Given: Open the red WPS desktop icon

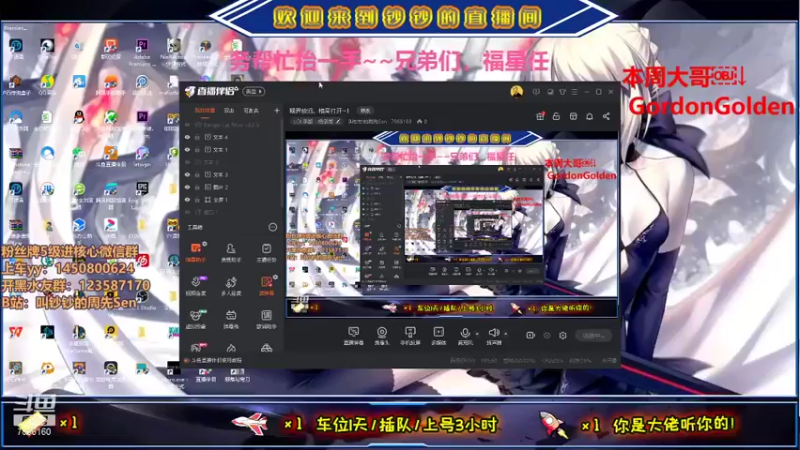Looking at the screenshot, I should 15,333.
